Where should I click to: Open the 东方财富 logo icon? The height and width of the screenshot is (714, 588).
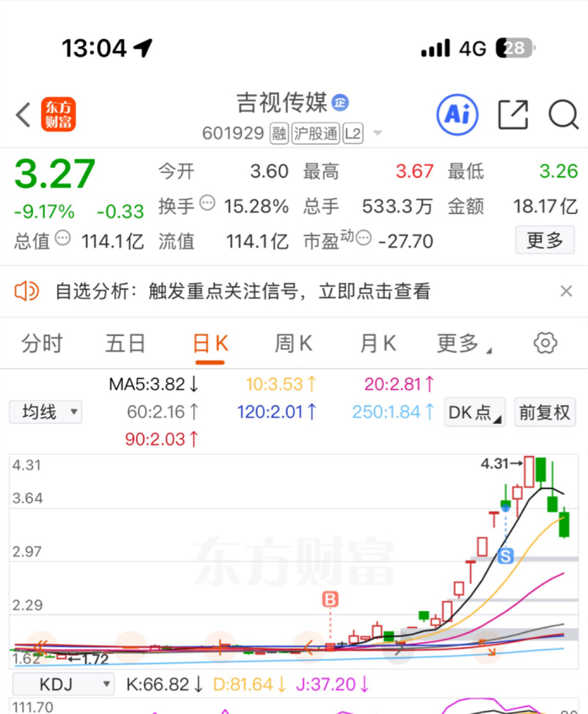click(x=59, y=114)
